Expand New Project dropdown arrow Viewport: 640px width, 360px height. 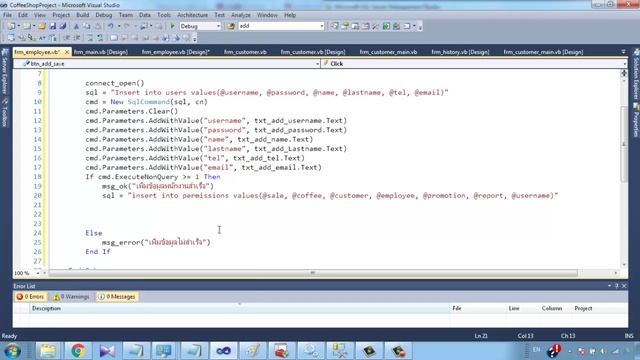(x=18, y=26)
